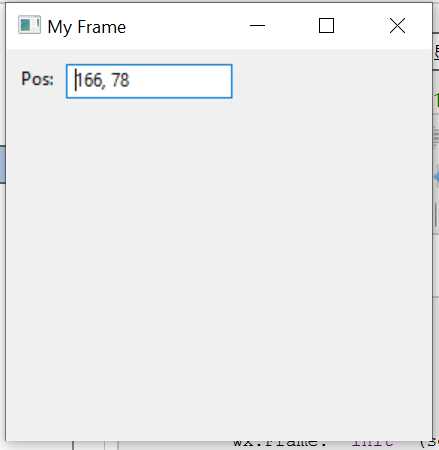Select background code text wx.Frame at bottom
Screen dimensions: 439x450
[x=279, y=443]
